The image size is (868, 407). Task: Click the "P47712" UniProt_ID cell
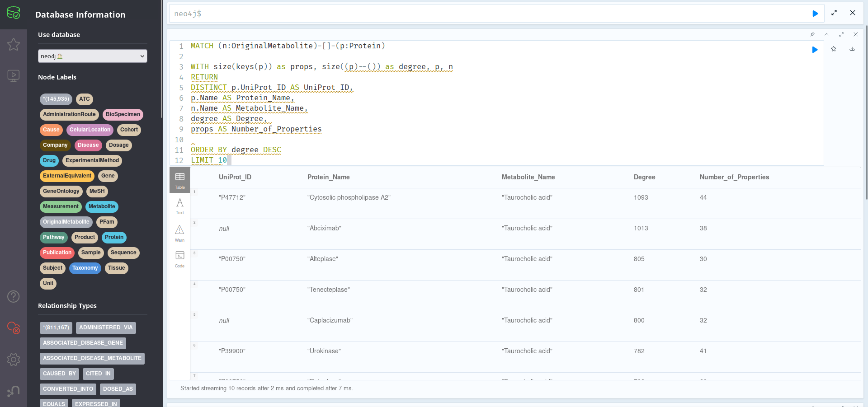(232, 197)
